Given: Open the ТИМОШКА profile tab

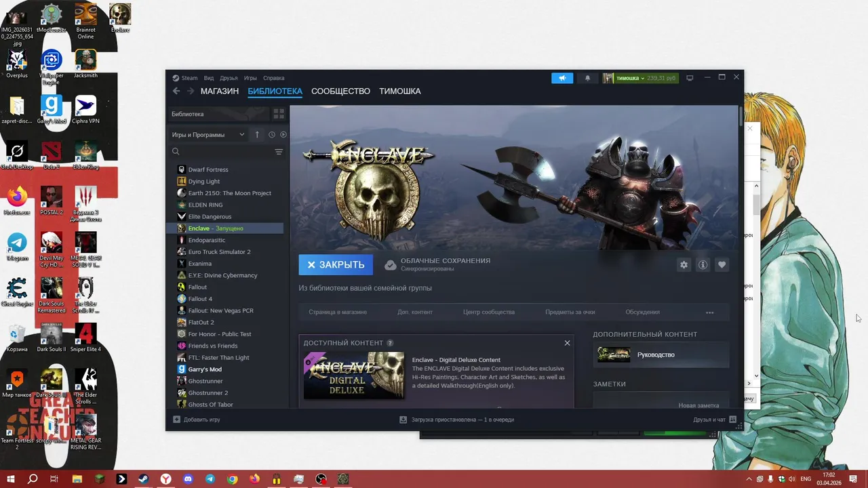Looking at the screenshot, I should point(399,91).
